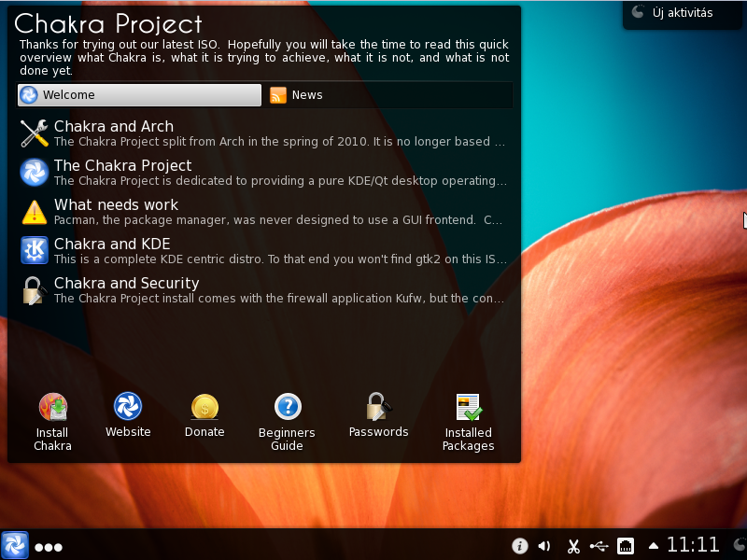This screenshot has height=560, width=747.
Task: Open the What needs work entry title
Action: coord(116,204)
